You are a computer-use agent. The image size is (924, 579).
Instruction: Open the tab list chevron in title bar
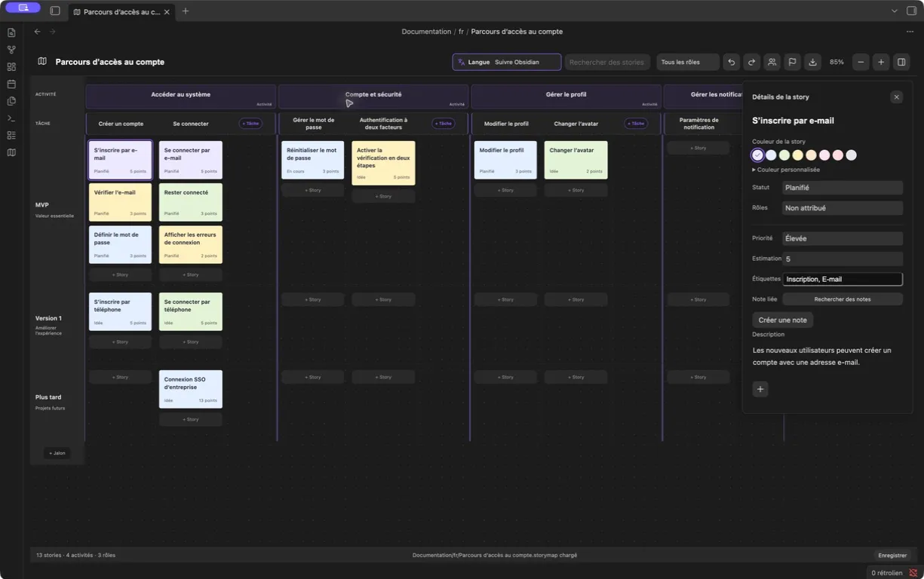895,11
